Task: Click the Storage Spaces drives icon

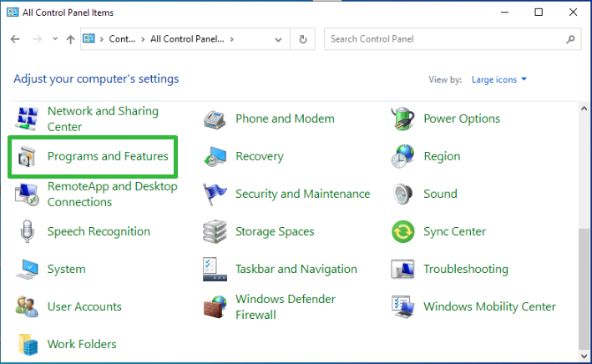Action: click(215, 231)
